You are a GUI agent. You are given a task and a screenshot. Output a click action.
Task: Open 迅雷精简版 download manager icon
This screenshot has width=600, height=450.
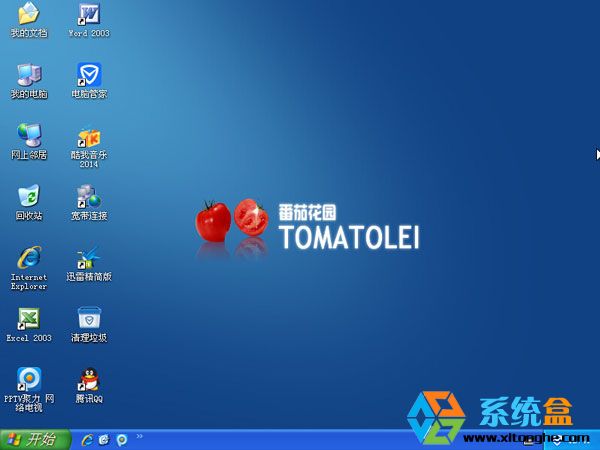89,257
